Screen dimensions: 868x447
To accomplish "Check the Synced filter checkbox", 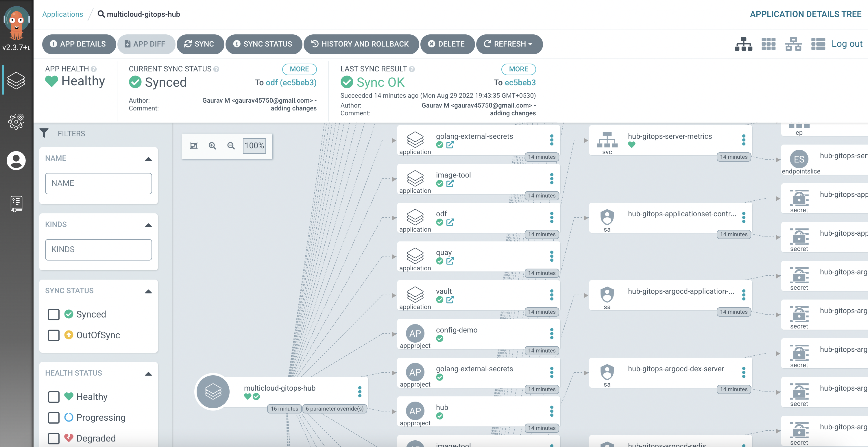I will click(53, 315).
